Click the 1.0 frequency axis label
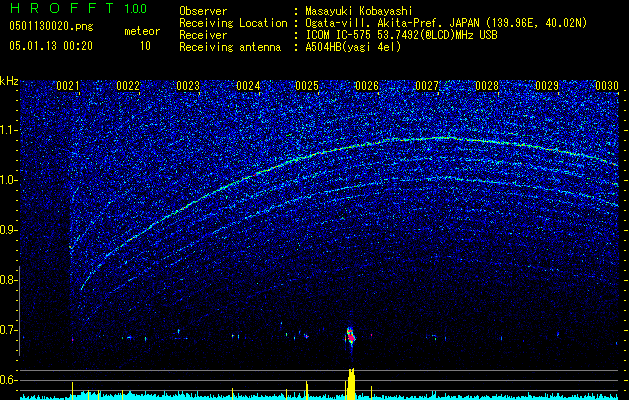Viewport: 629px width, 400px height. 9,180
